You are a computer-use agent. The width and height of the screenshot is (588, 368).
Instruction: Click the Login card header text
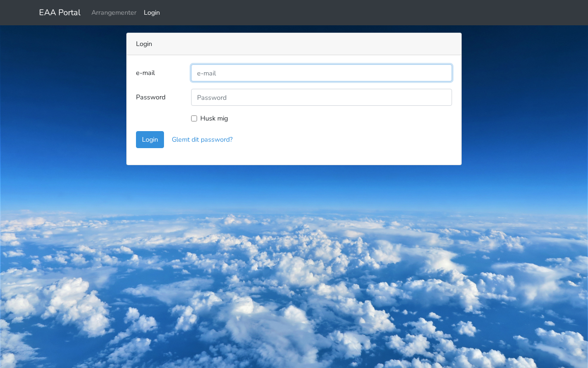tap(144, 44)
